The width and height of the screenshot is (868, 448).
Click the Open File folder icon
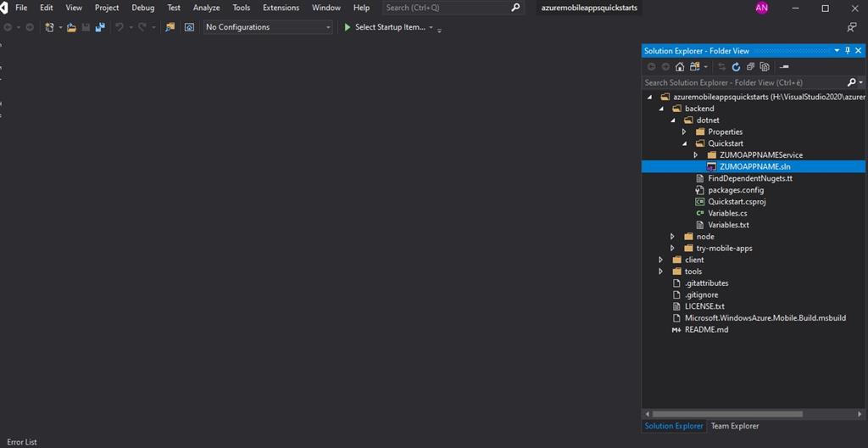[71, 27]
